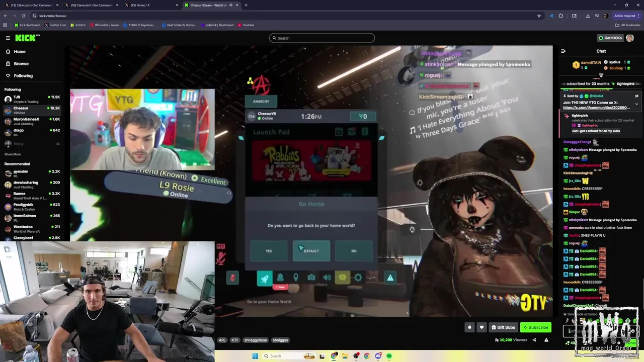The image size is (644, 362).
Task: Bookmark this page with star icon
Action: (x=539, y=16)
